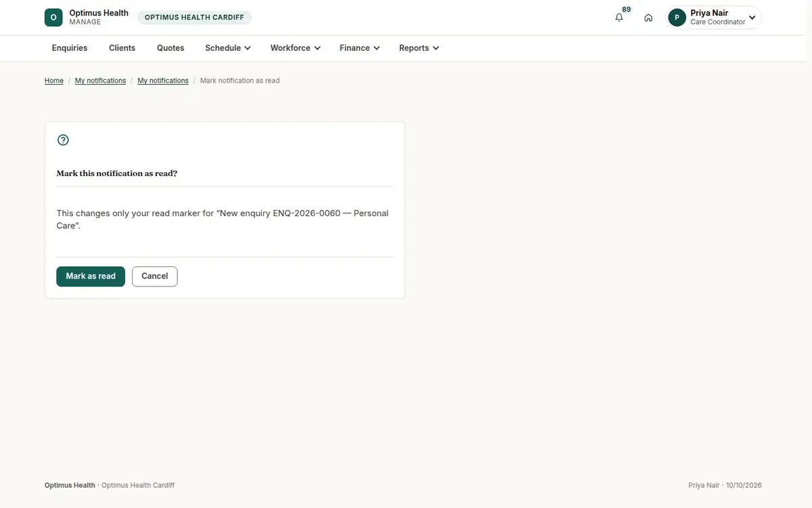Expand the Finance menu

pos(359,48)
